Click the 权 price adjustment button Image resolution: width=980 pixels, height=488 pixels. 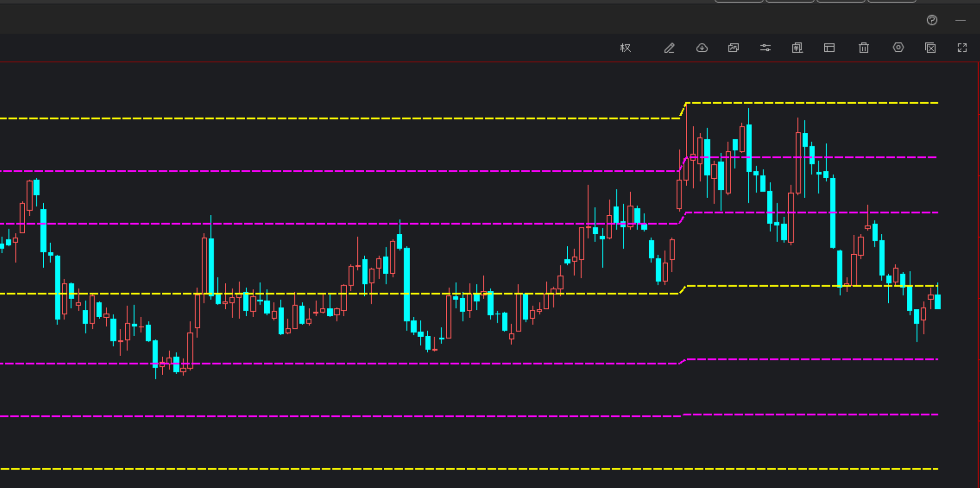(625, 48)
